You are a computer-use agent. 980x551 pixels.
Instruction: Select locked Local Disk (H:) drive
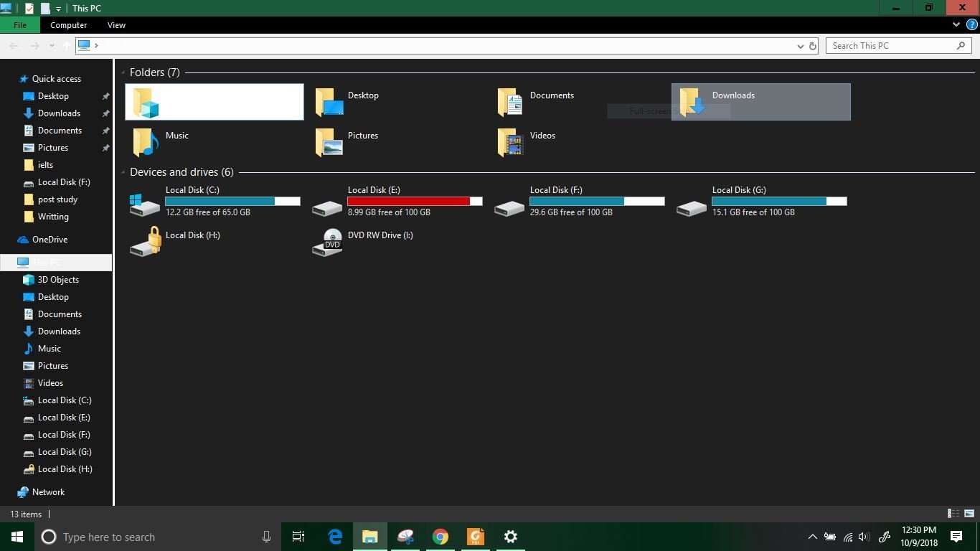215,242
